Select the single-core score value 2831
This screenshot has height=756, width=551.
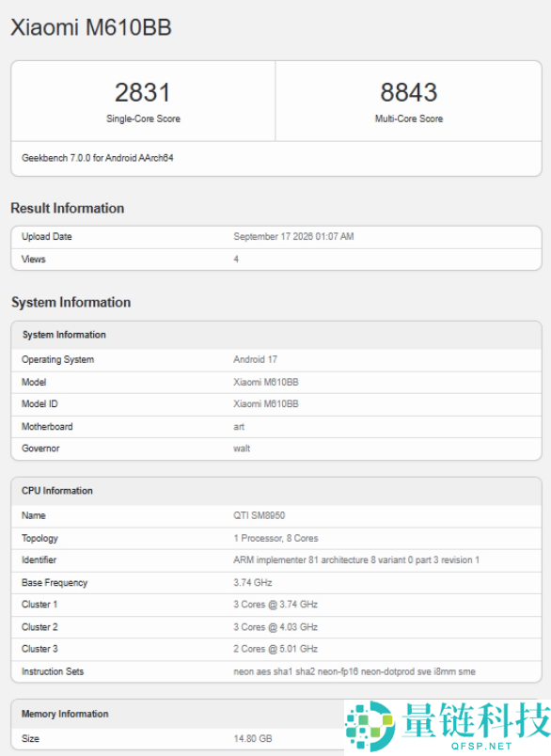(143, 92)
